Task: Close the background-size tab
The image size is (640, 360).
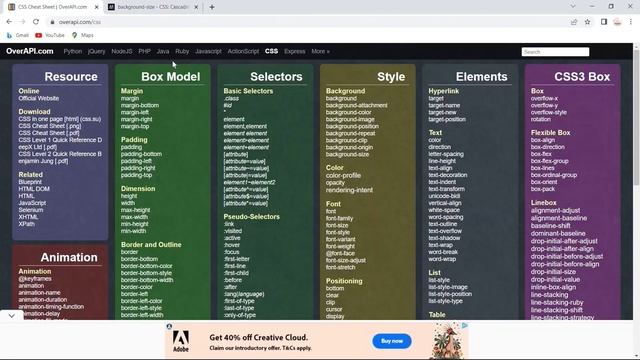Action: 196,7
